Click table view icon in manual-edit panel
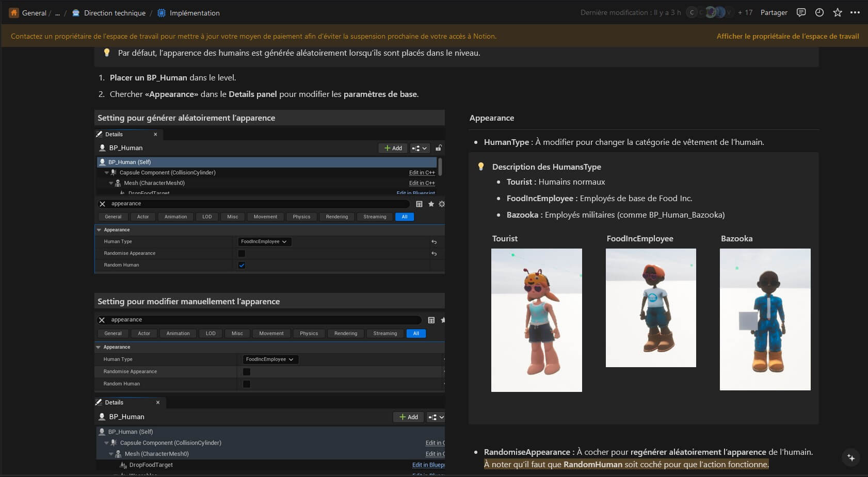The height and width of the screenshot is (477, 868). point(431,320)
